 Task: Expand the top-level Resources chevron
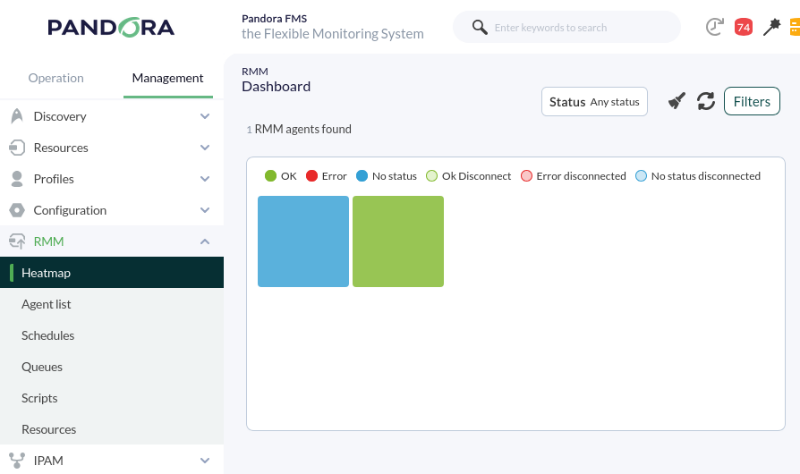coord(205,147)
